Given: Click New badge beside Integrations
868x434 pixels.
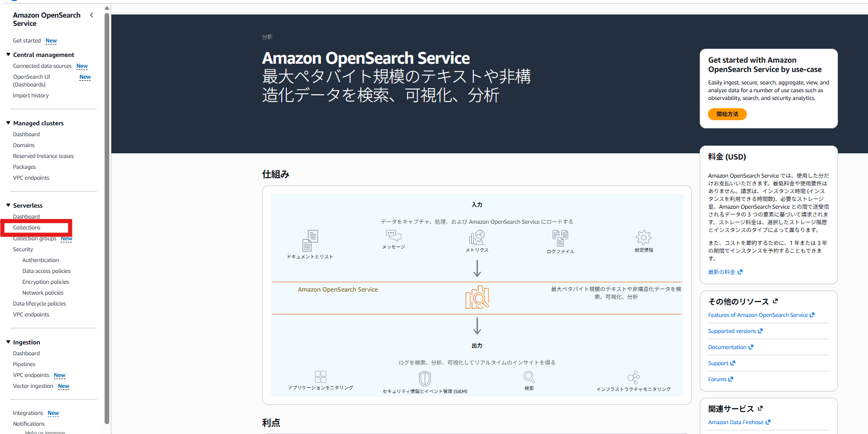Looking at the screenshot, I should coord(53,413).
